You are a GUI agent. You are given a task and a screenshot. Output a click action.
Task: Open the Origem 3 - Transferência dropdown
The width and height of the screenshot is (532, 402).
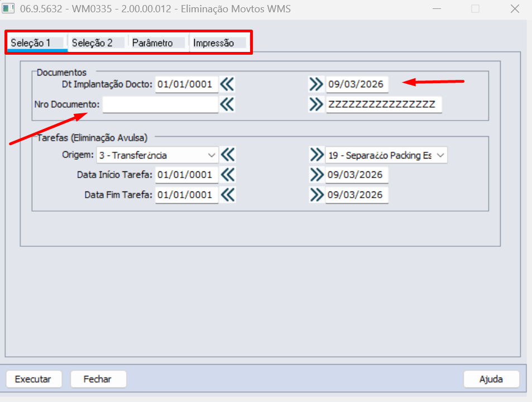pyautogui.click(x=157, y=155)
